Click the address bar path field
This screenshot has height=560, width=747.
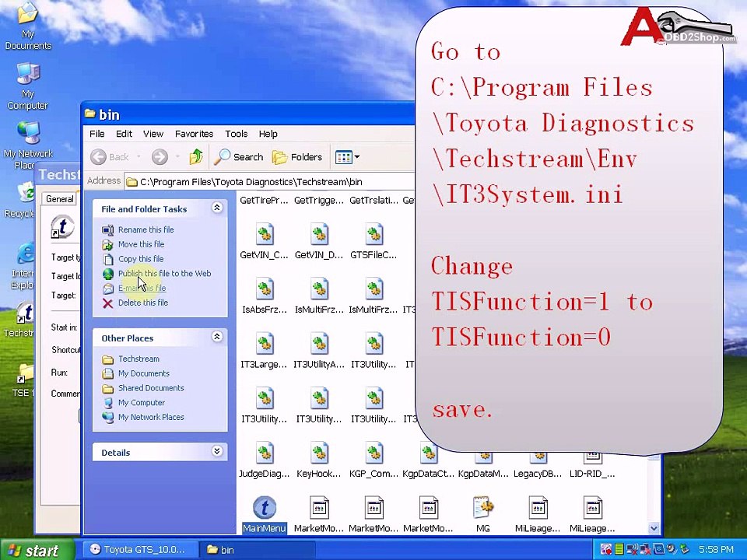[270, 181]
